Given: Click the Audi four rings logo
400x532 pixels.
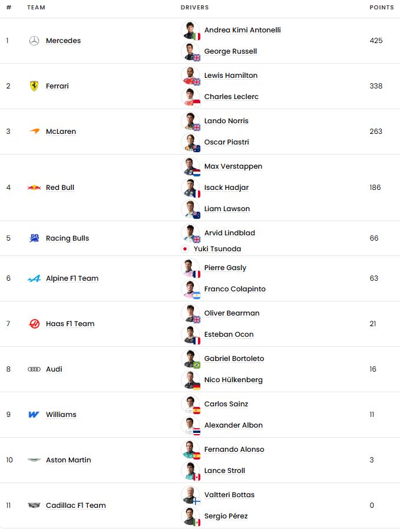Looking at the screenshot, I should [34, 369].
